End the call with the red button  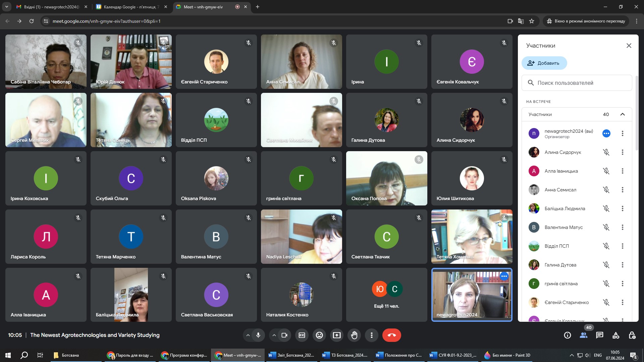pyautogui.click(x=391, y=335)
